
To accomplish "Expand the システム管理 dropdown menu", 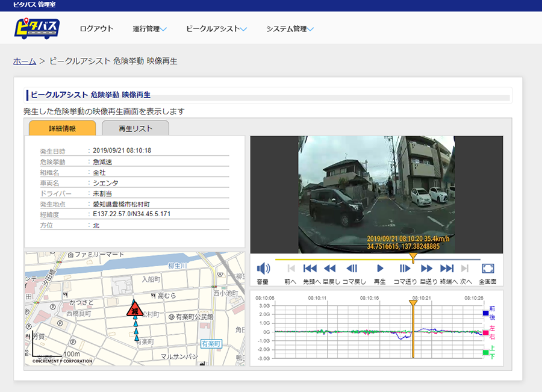I will pos(290,29).
